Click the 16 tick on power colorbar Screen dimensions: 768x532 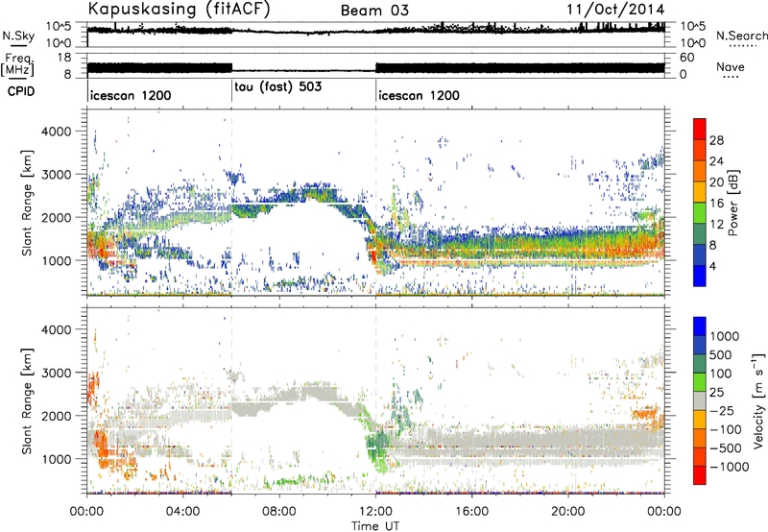point(716,204)
